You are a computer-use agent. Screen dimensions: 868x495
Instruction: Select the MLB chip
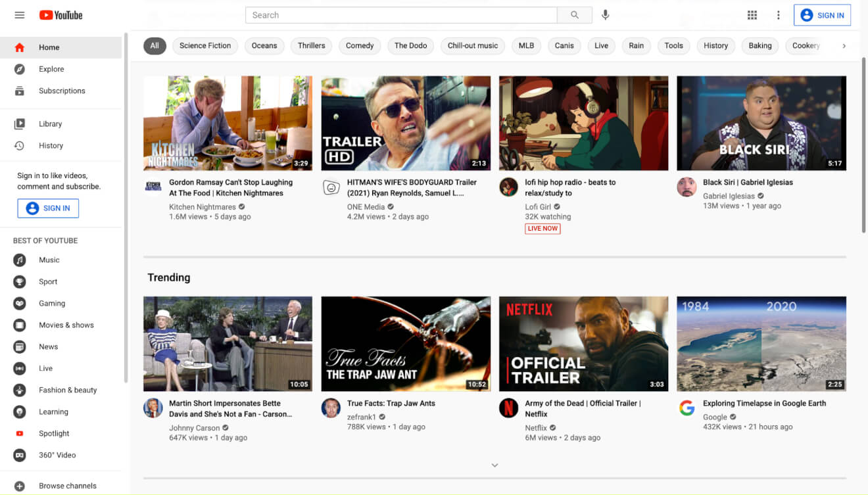pyautogui.click(x=526, y=45)
